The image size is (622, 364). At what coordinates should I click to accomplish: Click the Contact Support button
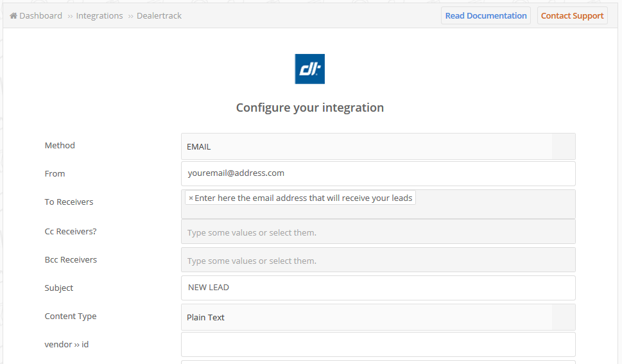(573, 16)
